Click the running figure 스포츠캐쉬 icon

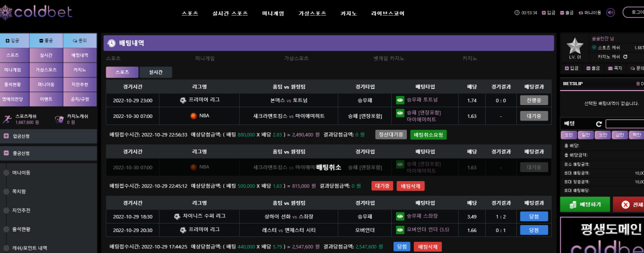click(x=7, y=119)
